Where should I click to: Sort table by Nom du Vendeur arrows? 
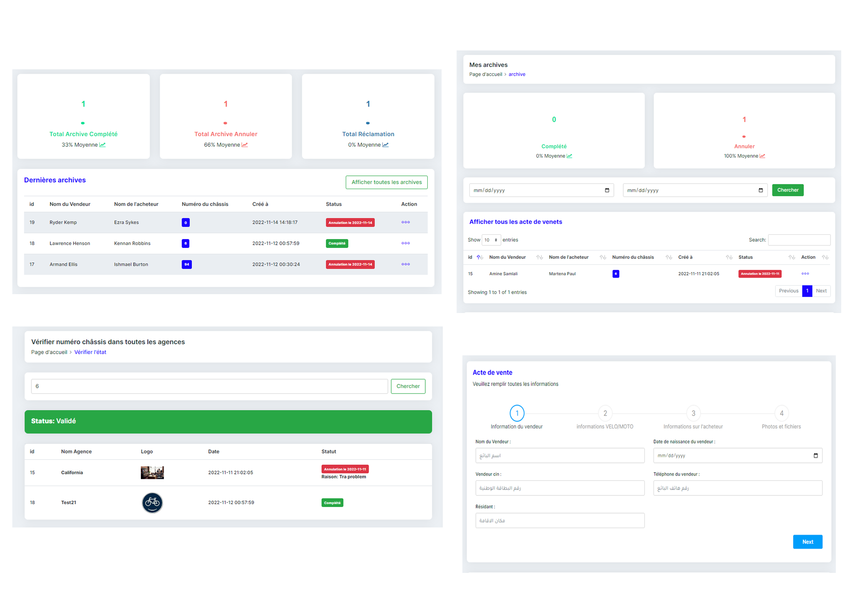pyautogui.click(x=539, y=257)
